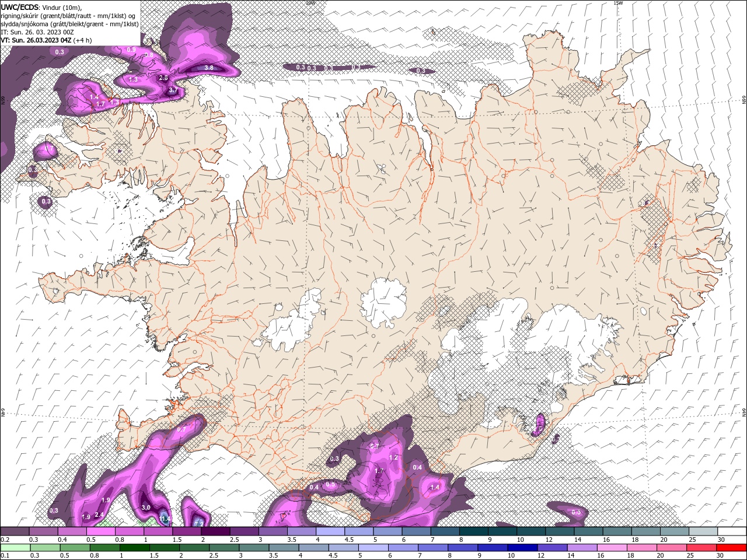
Task: Pick the dark blue rain swatch between 10 and 12
Action: coord(523,548)
